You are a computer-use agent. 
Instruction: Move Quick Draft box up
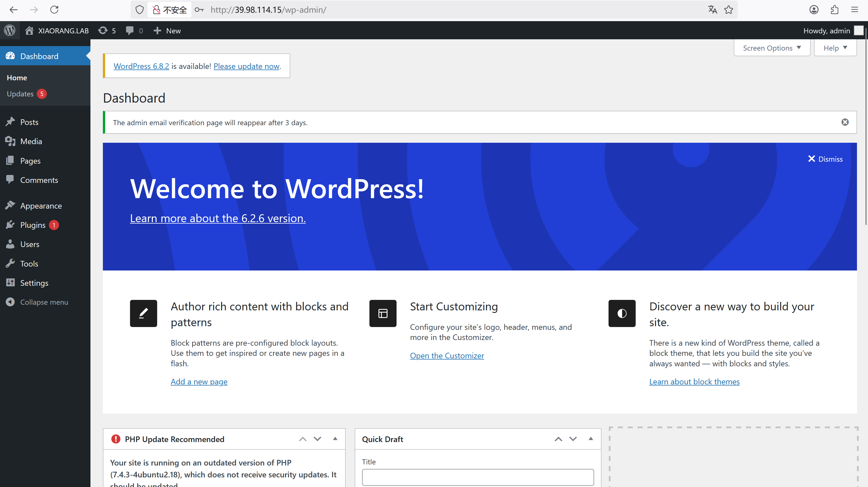(558, 439)
